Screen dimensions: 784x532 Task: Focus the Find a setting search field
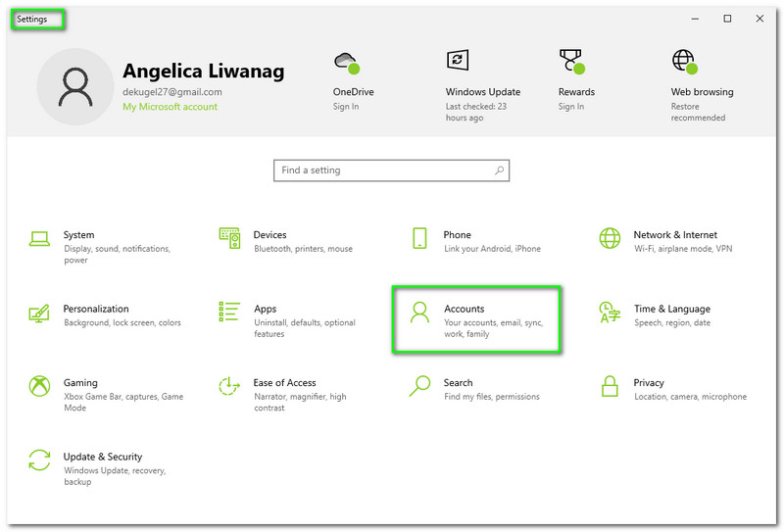[x=382, y=170]
